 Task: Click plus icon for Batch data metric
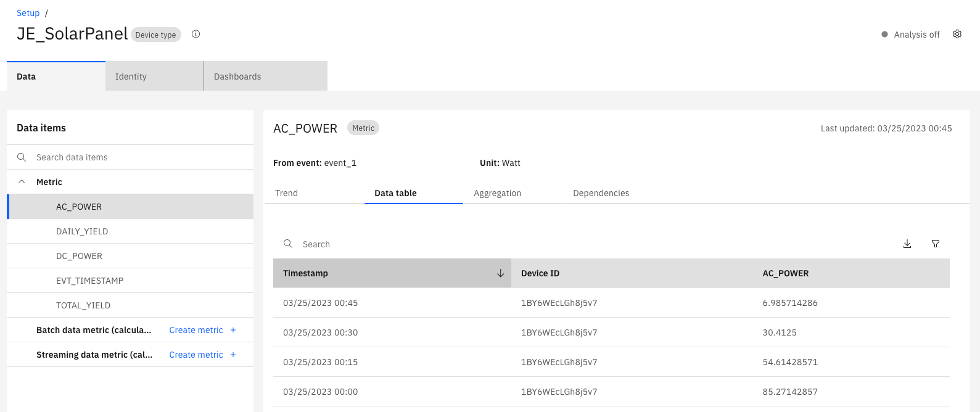233,330
